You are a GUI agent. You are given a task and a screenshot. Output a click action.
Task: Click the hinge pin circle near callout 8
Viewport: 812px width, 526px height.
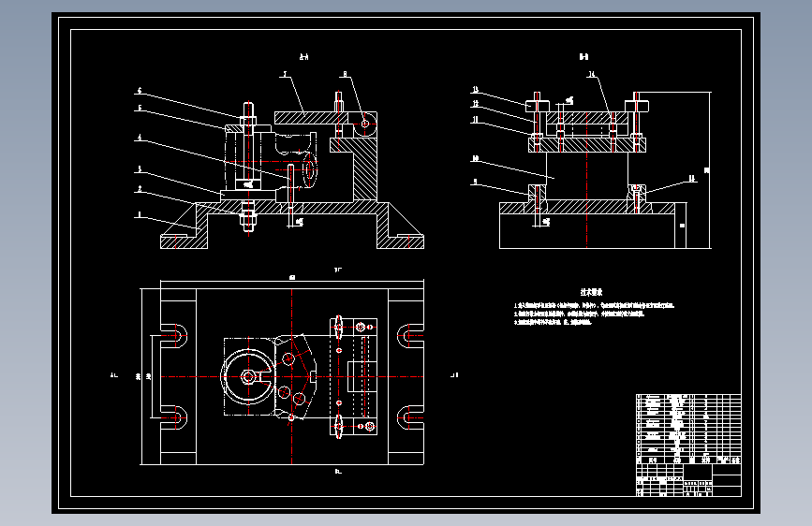tap(365, 124)
